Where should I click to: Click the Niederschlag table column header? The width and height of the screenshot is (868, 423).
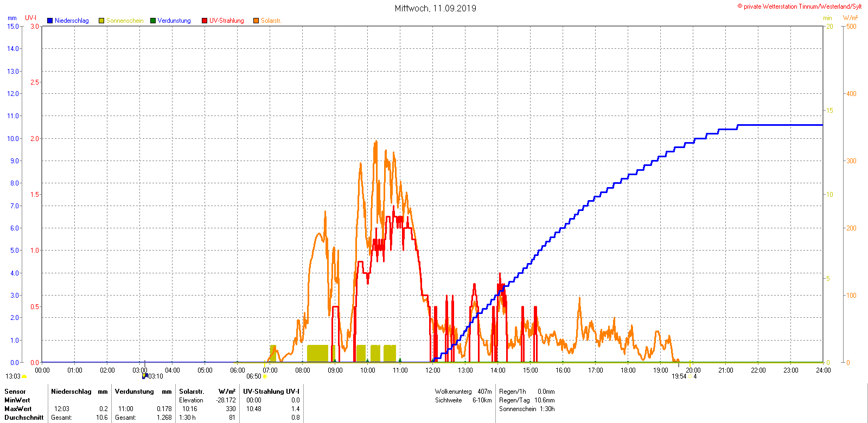72,392
